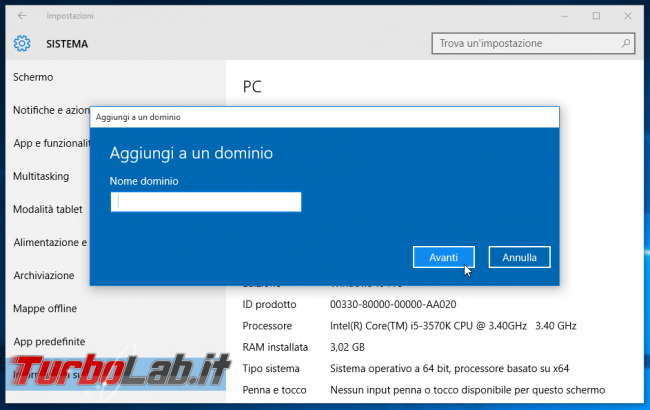The image size is (650, 410).
Task: Click the search magnifier icon
Action: click(626, 43)
